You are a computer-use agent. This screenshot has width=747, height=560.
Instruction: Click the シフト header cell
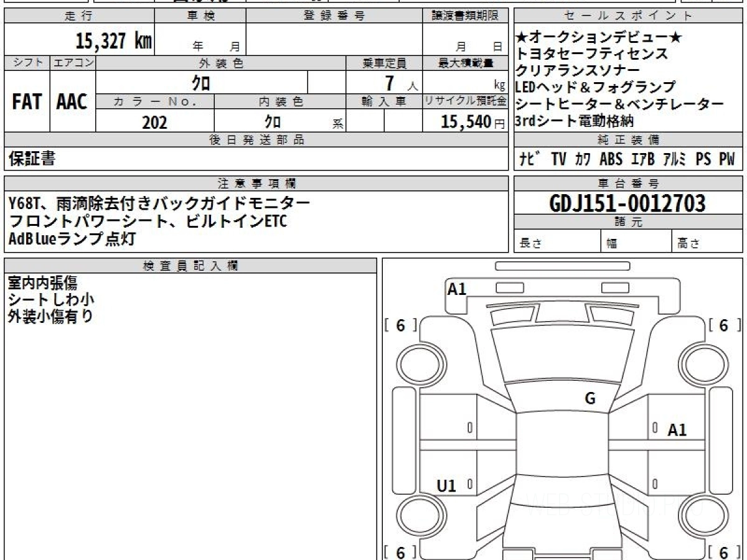point(27,63)
